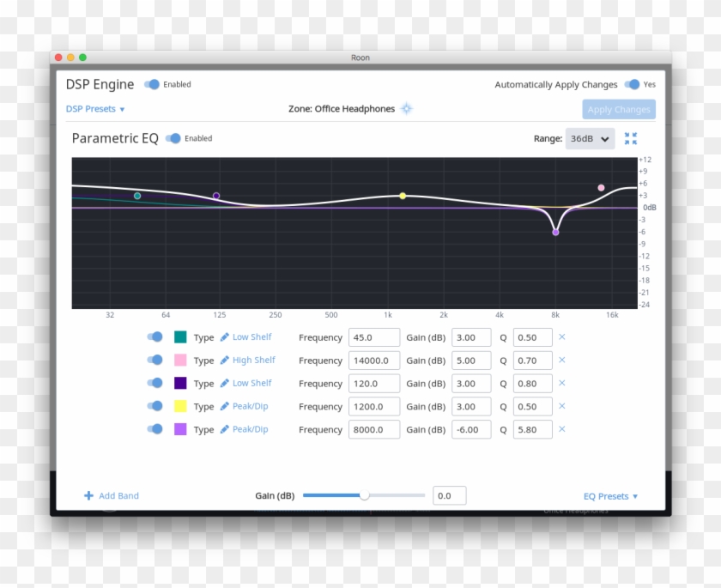Open the EQ Presets menu

[610, 496]
